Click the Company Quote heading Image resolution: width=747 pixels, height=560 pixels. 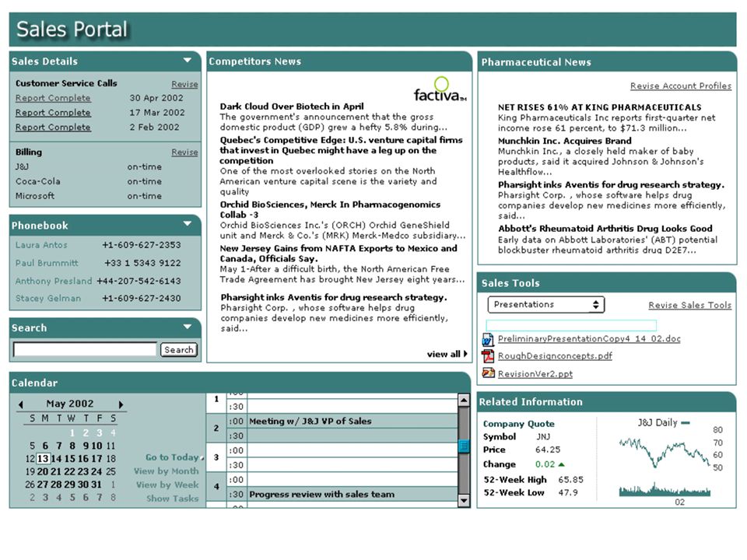coord(518,424)
